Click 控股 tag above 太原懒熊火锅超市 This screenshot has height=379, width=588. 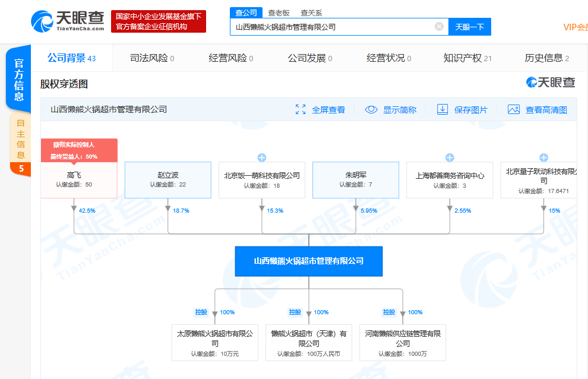coord(201,312)
